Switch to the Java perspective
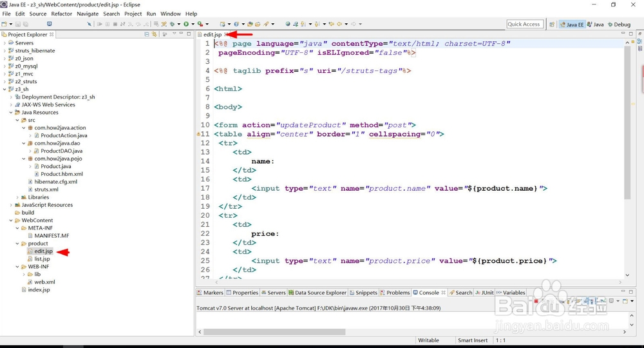The image size is (644, 348). pyautogui.click(x=596, y=24)
